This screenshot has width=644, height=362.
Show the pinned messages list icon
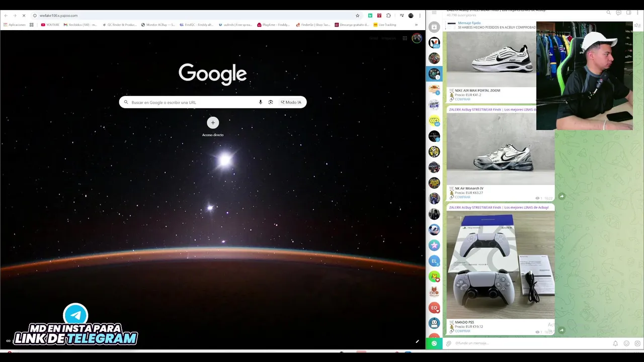(637, 26)
